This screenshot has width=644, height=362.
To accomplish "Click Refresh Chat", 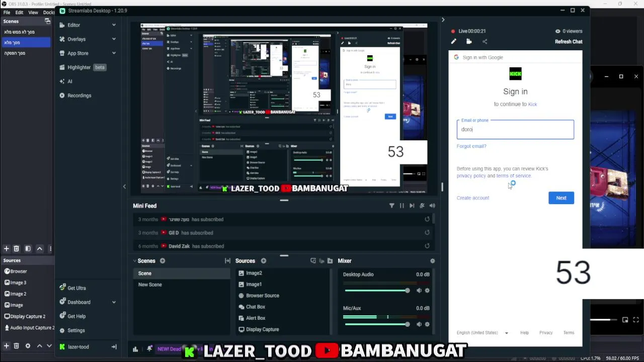I will point(569,42).
